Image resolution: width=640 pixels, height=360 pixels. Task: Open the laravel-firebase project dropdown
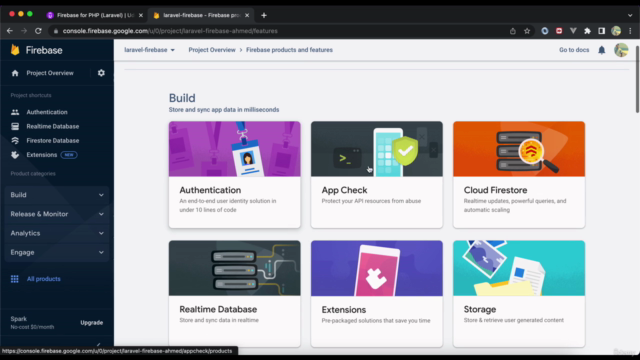(x=149, y=50)
